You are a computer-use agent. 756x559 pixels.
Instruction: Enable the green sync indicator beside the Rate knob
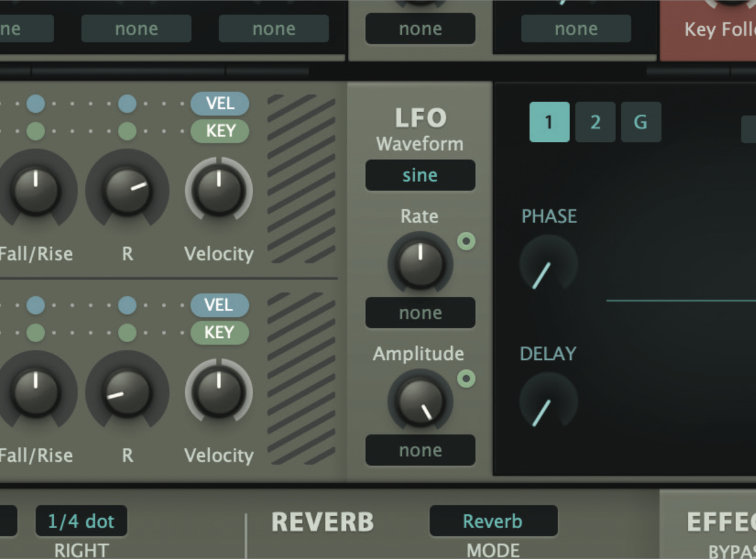(466, 241)
